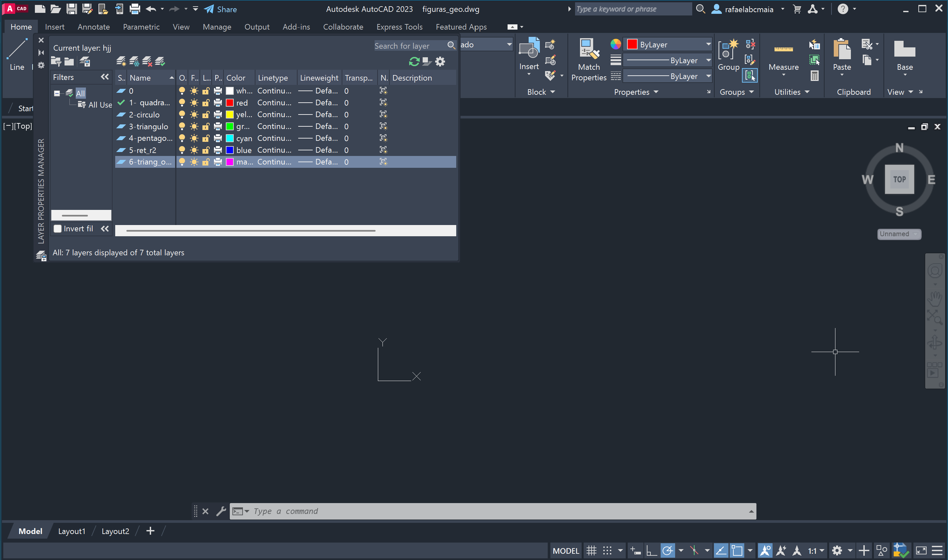Switch to the Layout1 tab
Screen dimensions: 948x560
[72, 531]
